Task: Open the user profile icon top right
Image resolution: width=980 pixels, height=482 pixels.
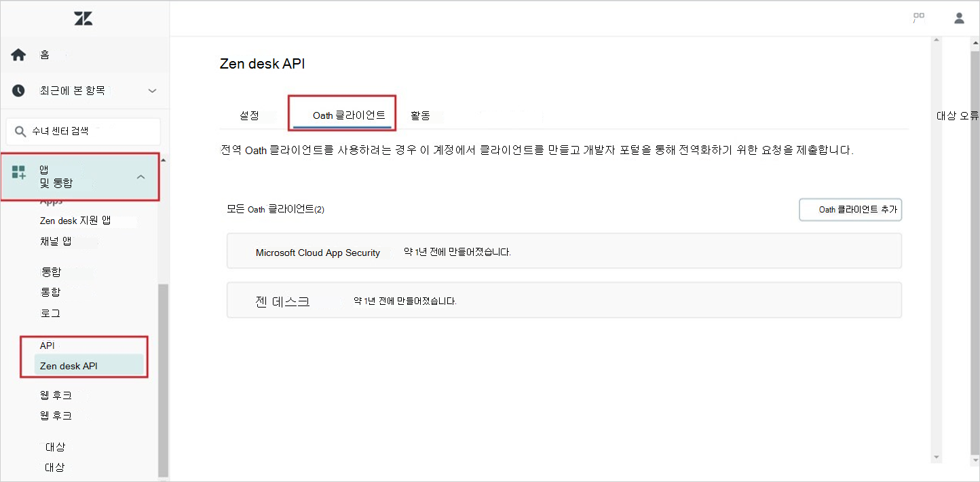Action: (959, 18)
